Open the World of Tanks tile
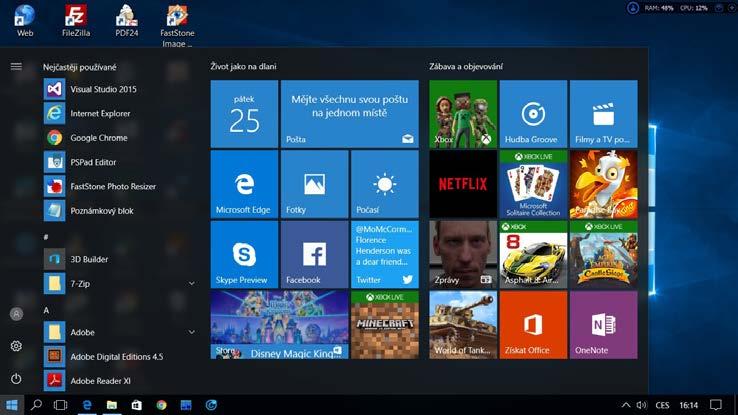 coord(463,325)
